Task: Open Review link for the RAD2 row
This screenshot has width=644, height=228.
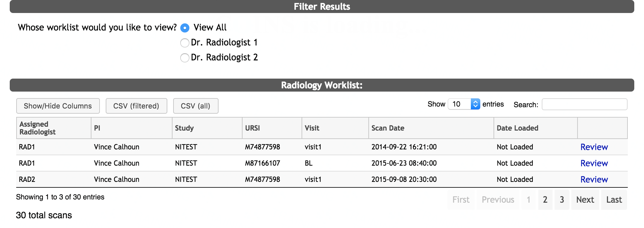Action: [x=594, y=180]
